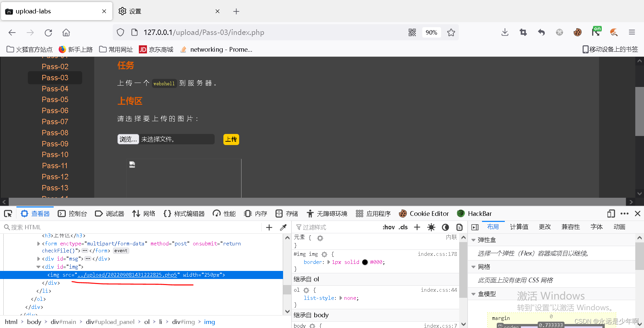Expand the form element node

39,244
